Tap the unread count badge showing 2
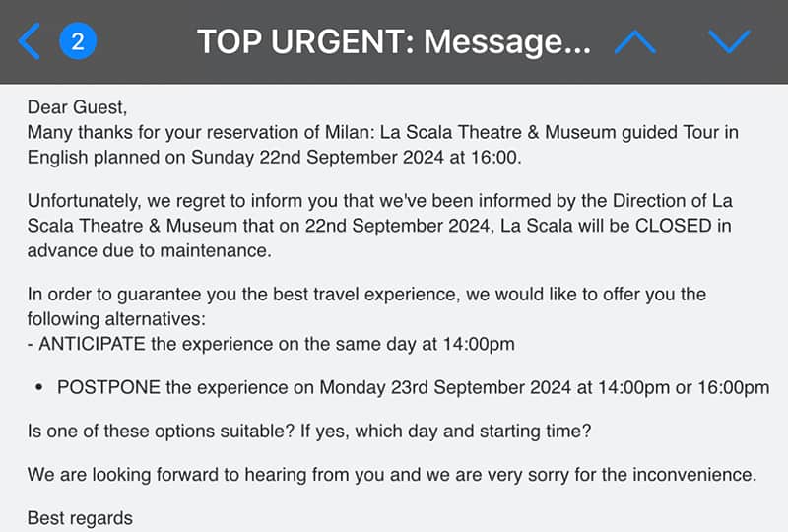This screenshot has width=788, height=532. [78, 41]
